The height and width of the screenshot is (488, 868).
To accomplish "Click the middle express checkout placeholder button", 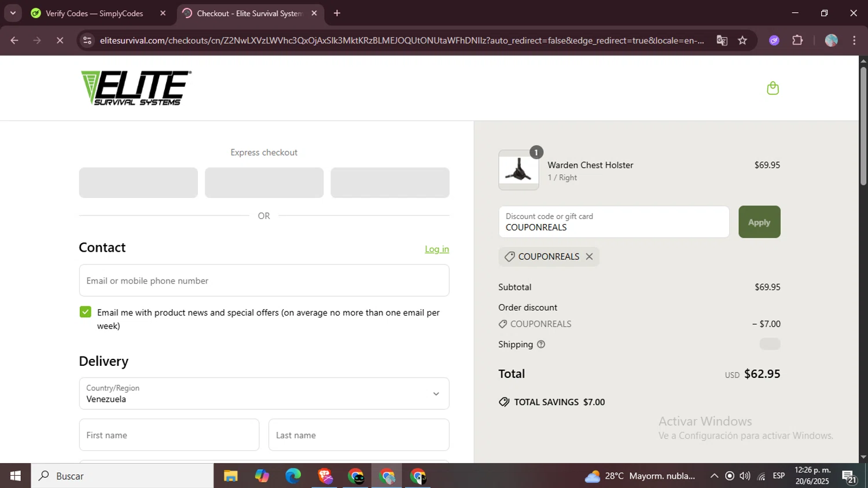I will click(x=264, y=182).
